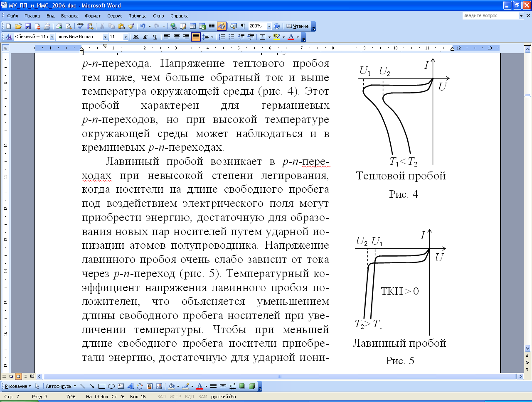
Task: Open the Справка menu
Action: (x=179, y=16)
